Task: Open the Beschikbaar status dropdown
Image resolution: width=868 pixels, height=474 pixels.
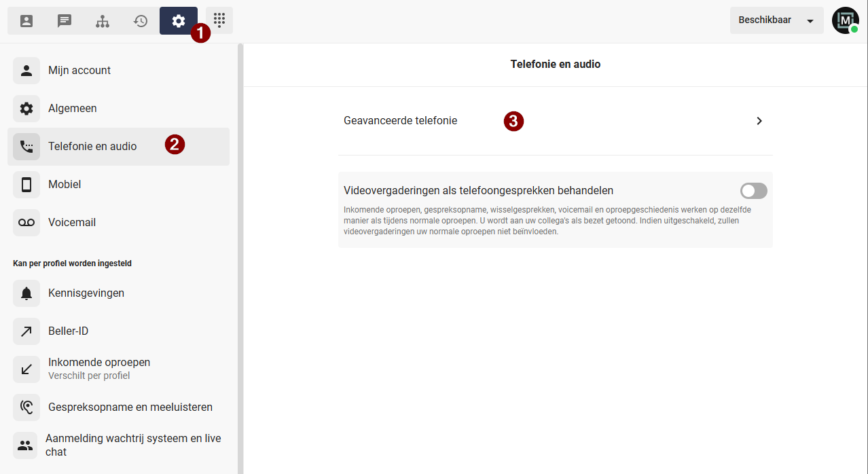Action: [776, 20]
